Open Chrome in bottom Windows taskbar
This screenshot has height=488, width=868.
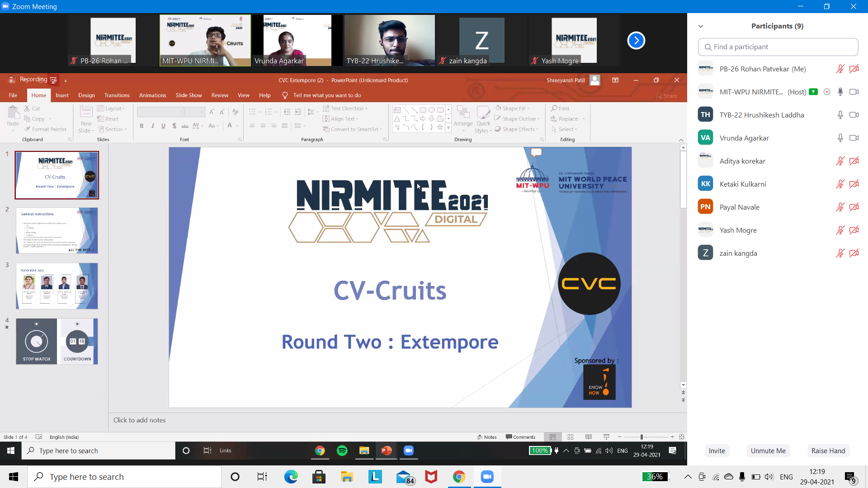[x=459, y=477]
